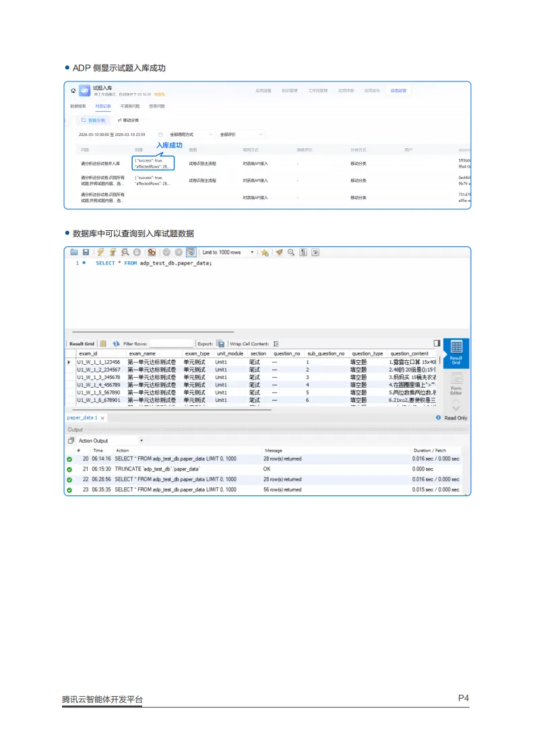Select output row 23 with 56 rows returned

264,489
